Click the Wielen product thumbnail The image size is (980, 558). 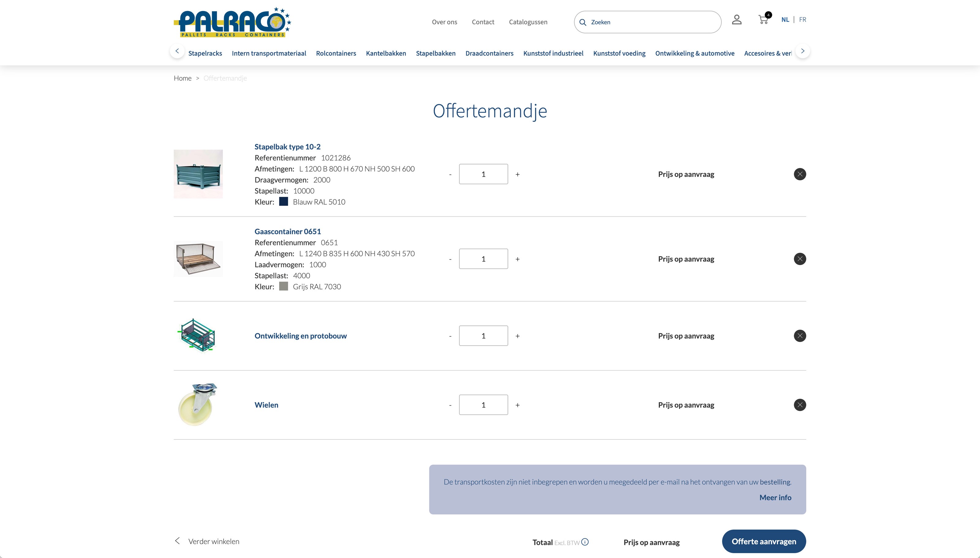tap(198, 404)
